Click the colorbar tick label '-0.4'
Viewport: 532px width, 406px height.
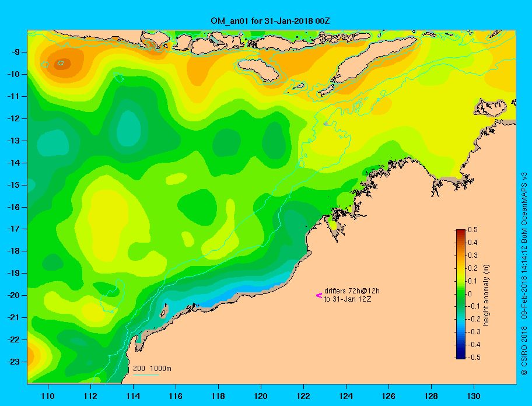[x=474, y=345]
